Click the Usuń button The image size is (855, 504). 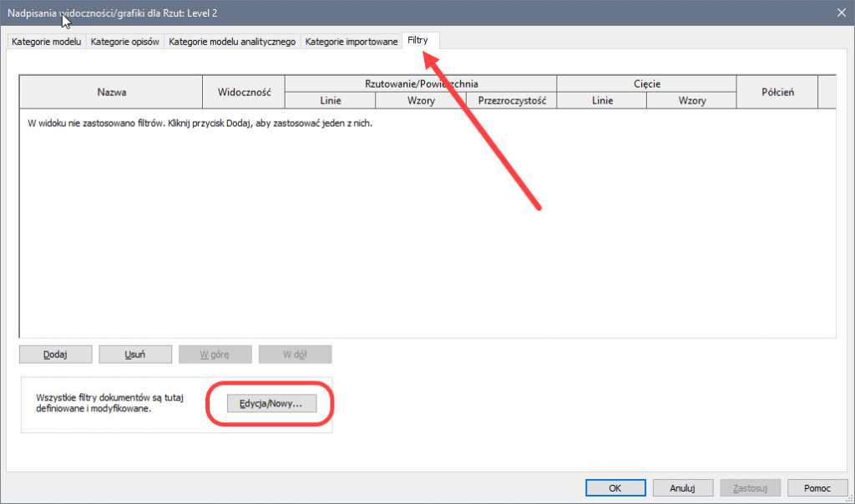point(135,354)
